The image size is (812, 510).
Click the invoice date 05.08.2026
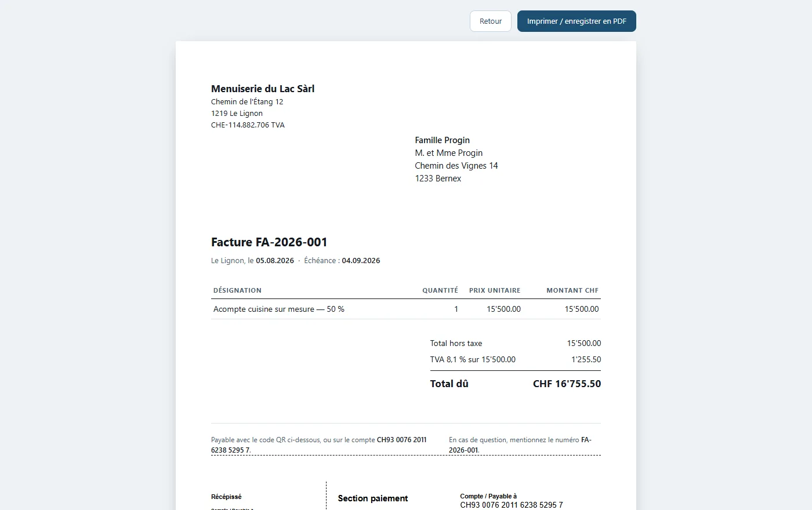(275, 261)
